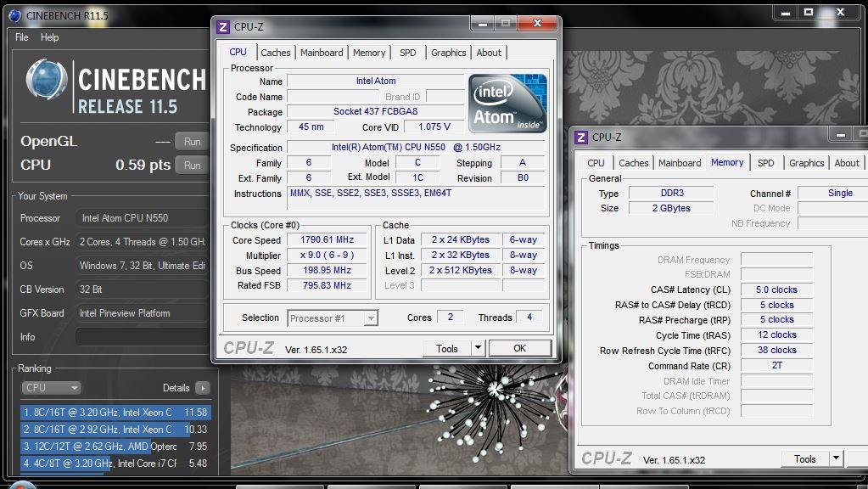Select ranking entry 12C/12T @ 2.62 GHz AMD Opteron

coord(115,447)
